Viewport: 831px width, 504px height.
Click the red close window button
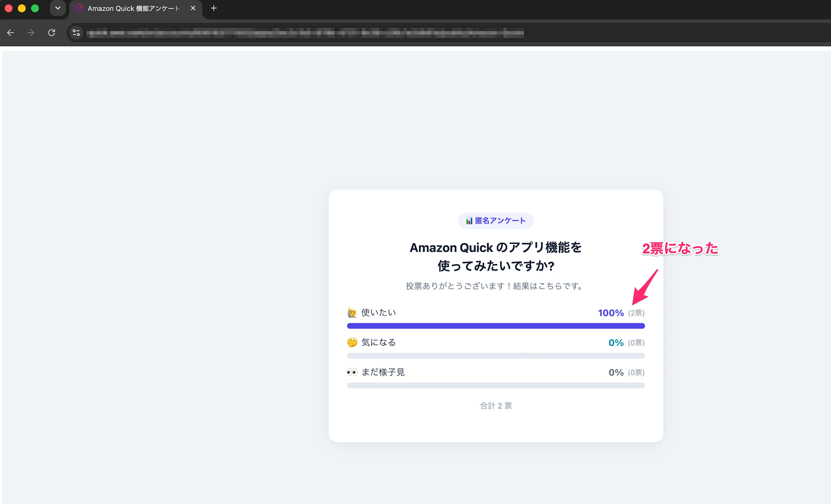[9, 8]
